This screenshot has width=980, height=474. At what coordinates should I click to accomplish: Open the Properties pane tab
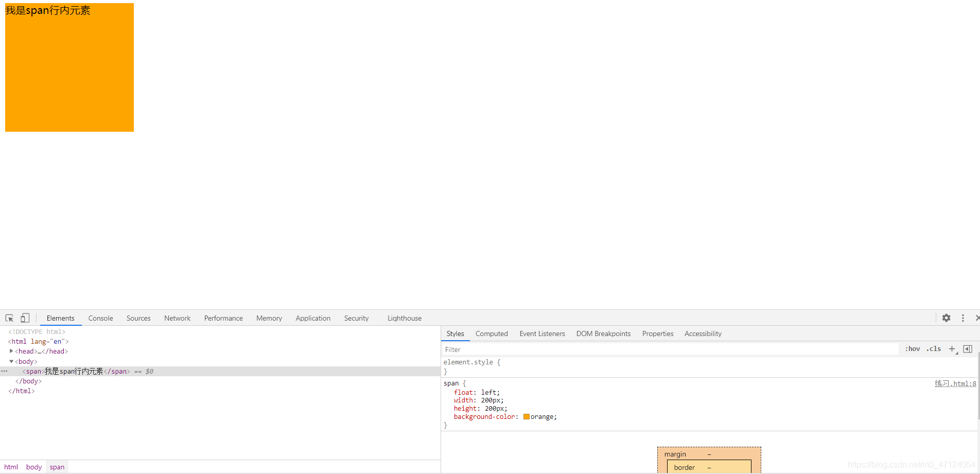pyautogui.click(x=658, y=333)
